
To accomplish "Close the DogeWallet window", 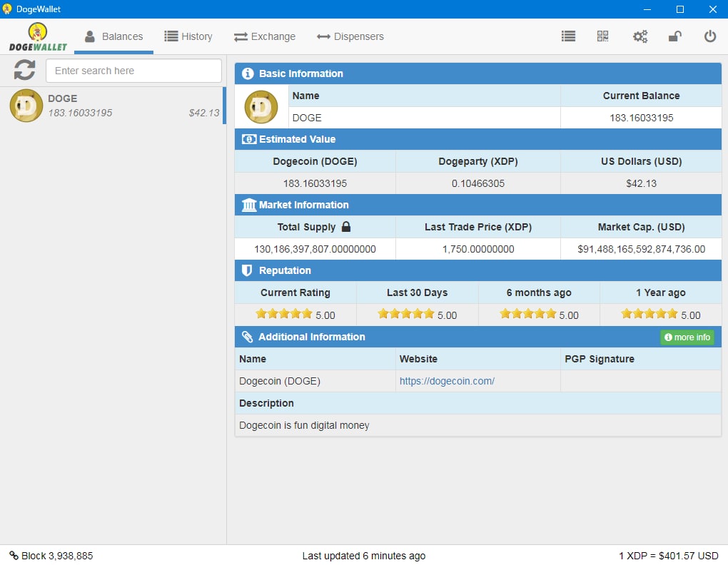I will pos(713,9).
